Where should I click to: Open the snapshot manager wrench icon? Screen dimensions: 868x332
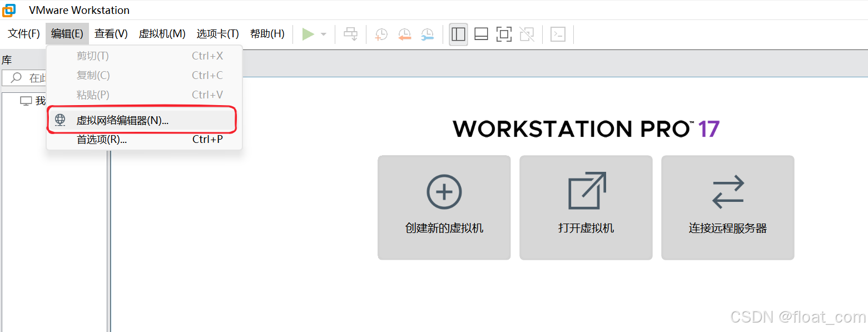[x=427, y=34]
